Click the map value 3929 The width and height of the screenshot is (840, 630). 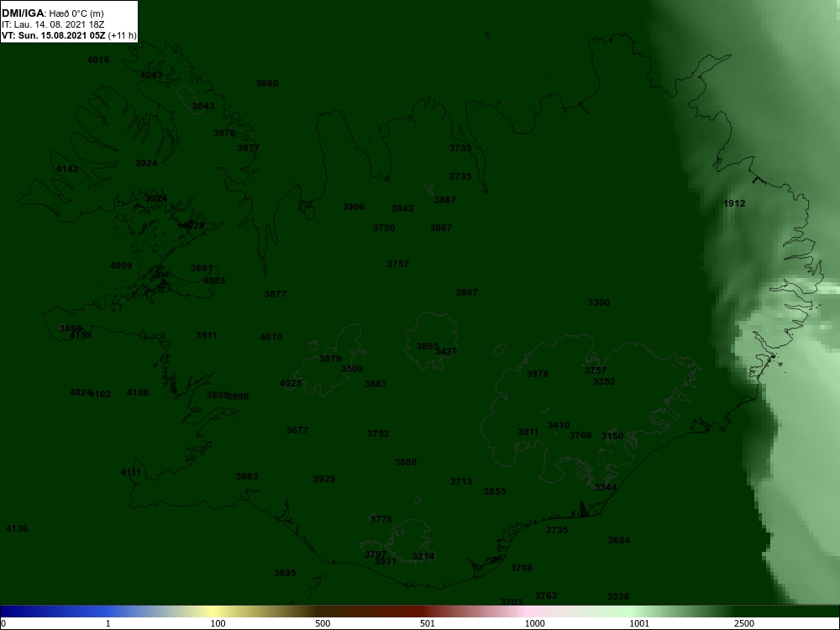coord(324,480)
